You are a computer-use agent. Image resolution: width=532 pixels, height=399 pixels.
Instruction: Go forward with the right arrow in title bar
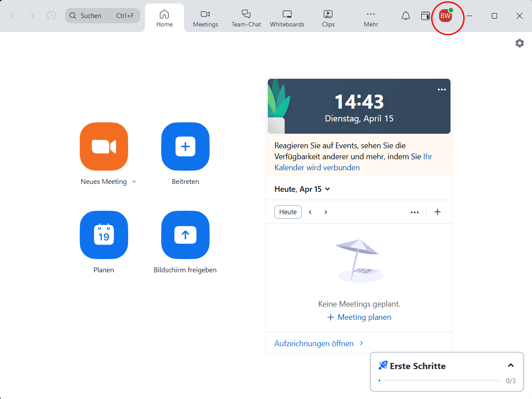32,16
